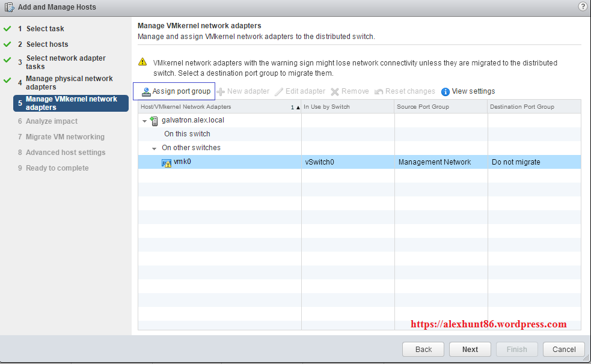591x364 pixels.
Task: Click the Source Port Group column header
Action: coord(423,107)
